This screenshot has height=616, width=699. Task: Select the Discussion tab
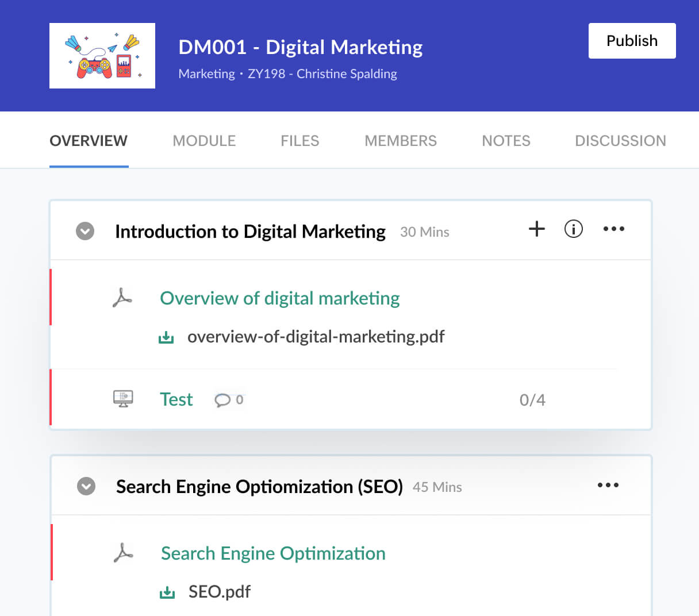tap(620, 141)
